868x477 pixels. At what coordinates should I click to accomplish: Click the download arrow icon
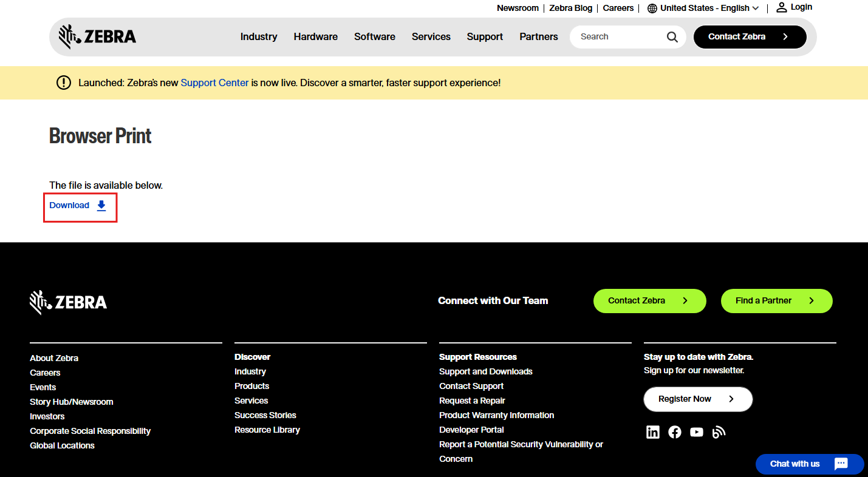101,206
